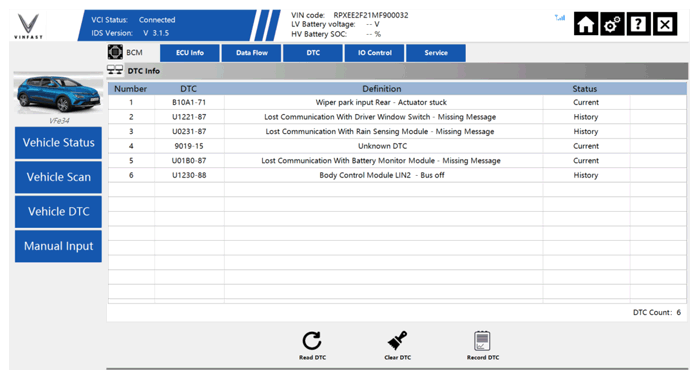This screenshot has width=699, height=379.
Task: Click Current status of B10A1-71 row
Action: [586, 102]
